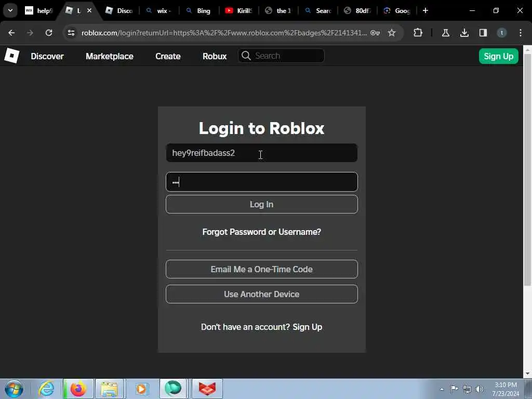Switch to the Roblox Discover tab
The width and height of the screenshot is (532, 399).
[x=119, y=10]
